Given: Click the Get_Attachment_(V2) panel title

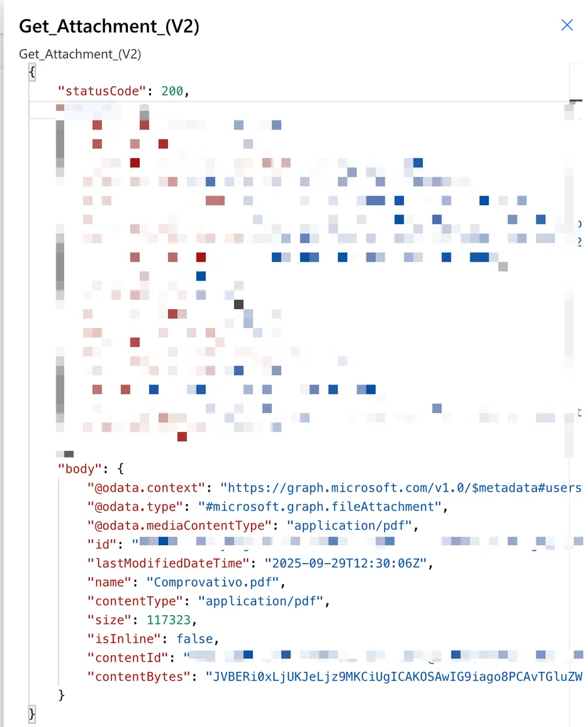Looking at the screenshot, I should pos(109,26).
